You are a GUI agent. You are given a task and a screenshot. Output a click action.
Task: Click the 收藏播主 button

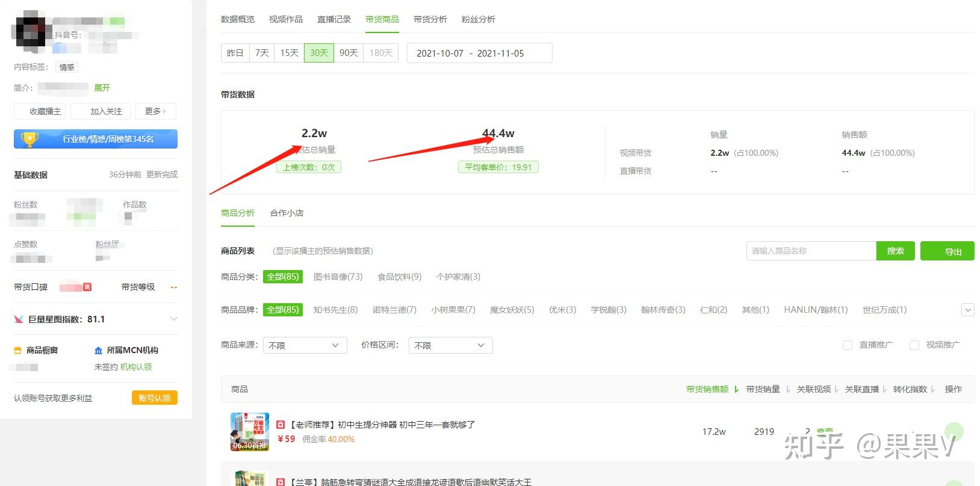click(x=40, y=111)
